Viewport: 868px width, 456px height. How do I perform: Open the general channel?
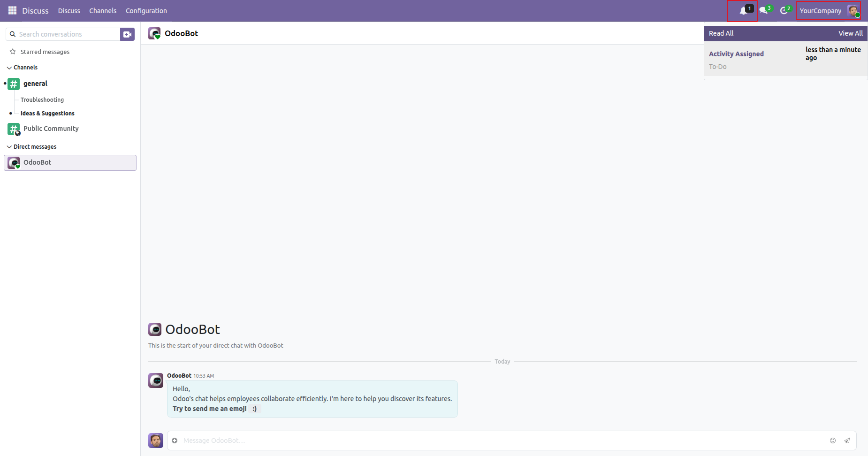(36, 84)
